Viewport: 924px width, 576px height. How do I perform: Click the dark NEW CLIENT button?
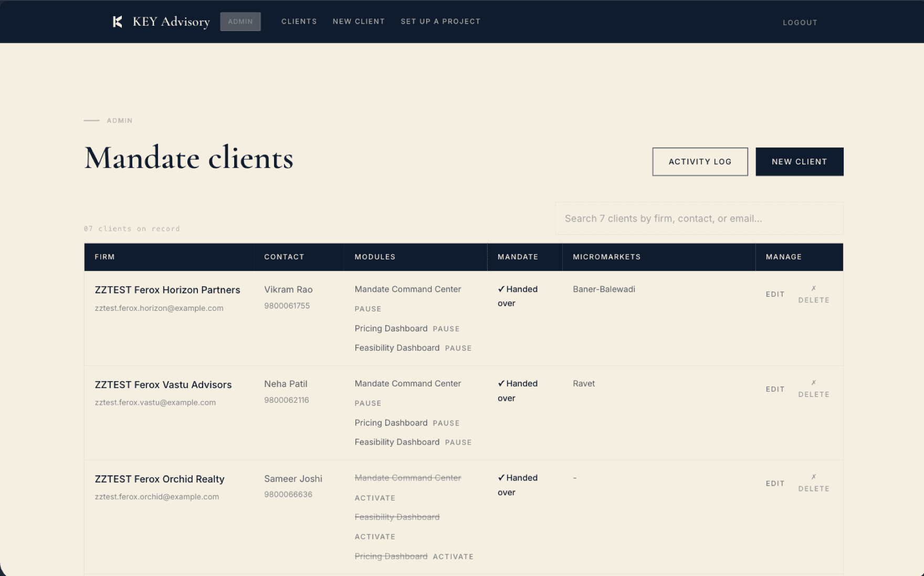pyautogui.click(x=800, y=162)
